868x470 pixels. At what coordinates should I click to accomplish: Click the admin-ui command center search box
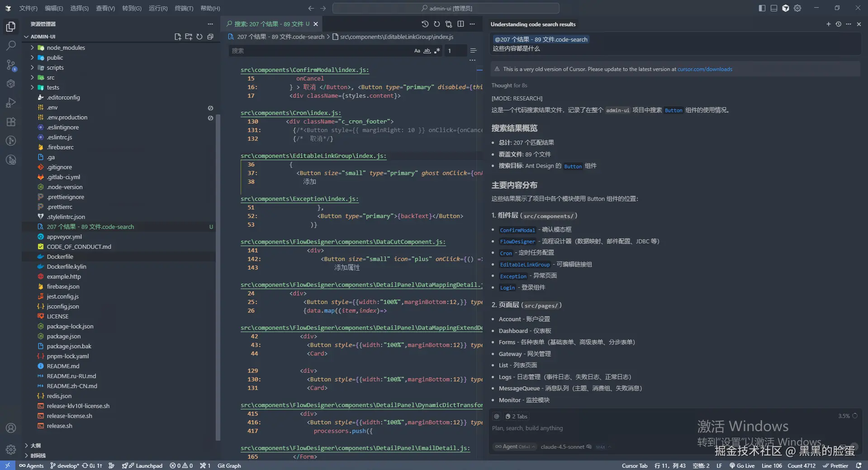(446, 8)
